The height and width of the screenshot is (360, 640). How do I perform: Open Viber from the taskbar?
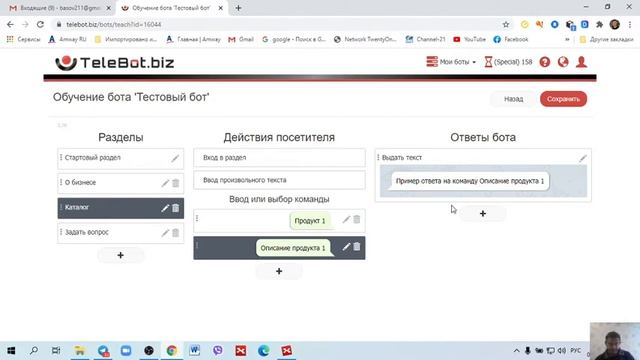tap(218, 350)
